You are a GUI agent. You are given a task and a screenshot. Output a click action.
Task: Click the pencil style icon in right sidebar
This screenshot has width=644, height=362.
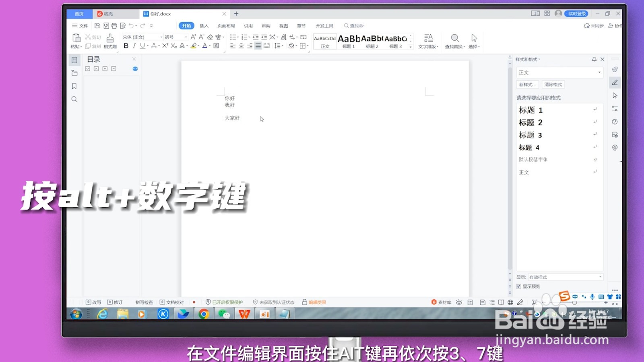pos(615,82)
